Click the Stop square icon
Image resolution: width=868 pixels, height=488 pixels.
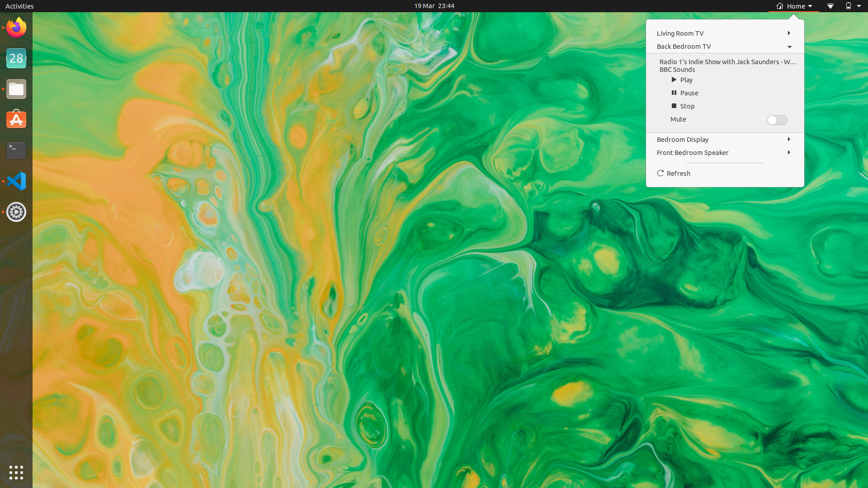click(x=674, y=106)
